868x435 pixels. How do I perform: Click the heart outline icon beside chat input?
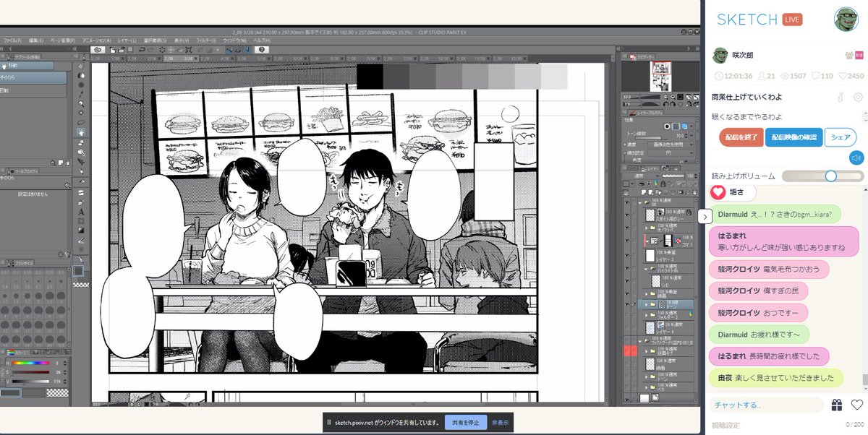click(x=857, y=405)
